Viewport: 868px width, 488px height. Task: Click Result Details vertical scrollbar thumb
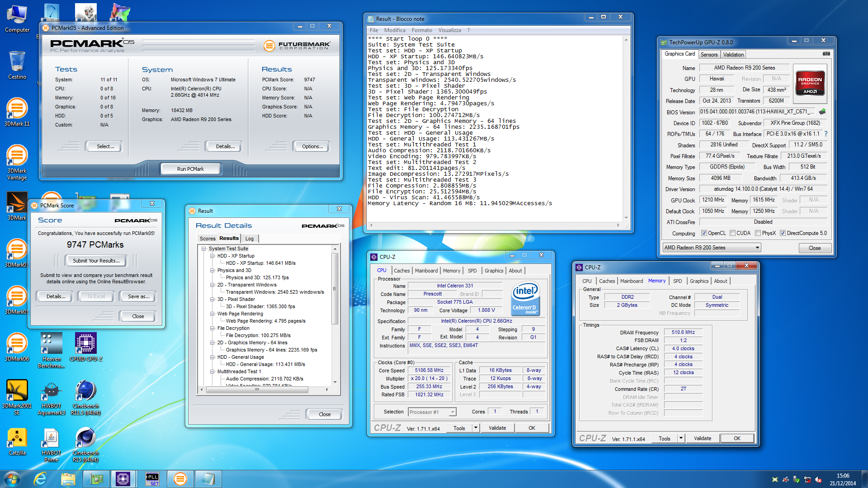tap(335, 288)
